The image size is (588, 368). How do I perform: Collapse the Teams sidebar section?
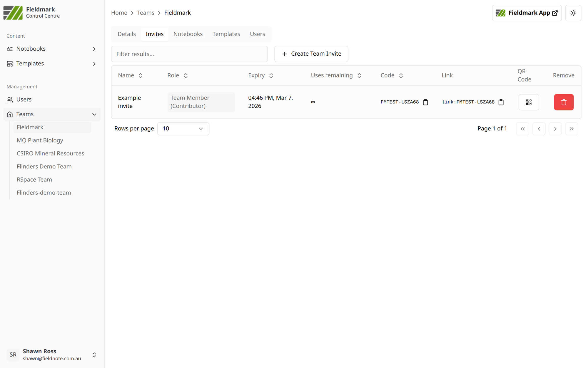94,114
